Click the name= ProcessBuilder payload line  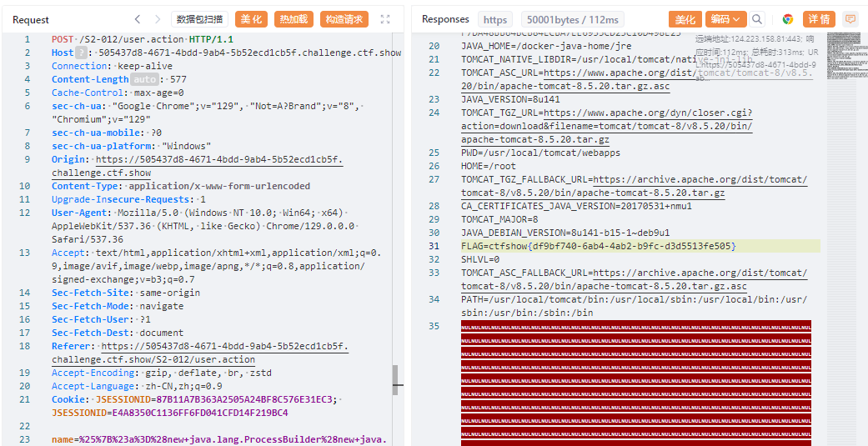point(220,439)
